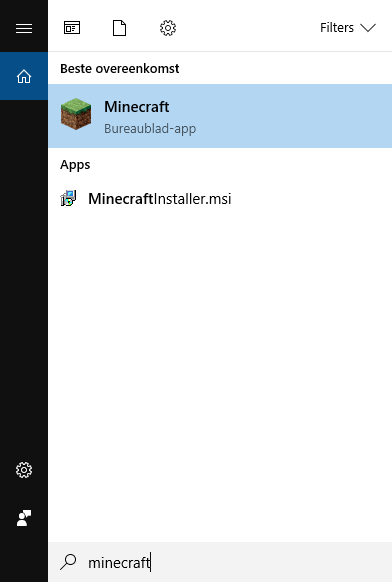Launch the Minecraft Bureaublad-app result

click(220, 116)
